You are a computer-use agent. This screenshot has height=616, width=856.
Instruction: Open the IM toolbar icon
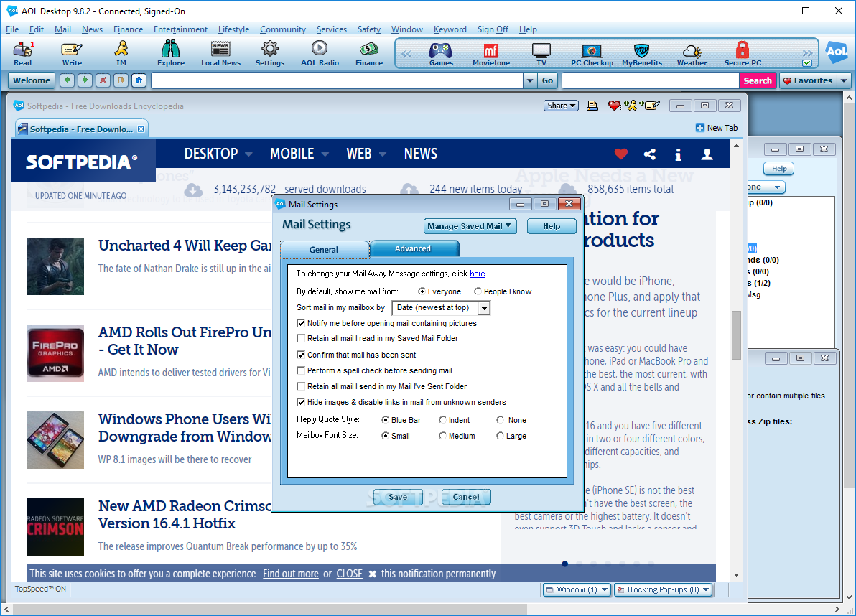[121, 53]
